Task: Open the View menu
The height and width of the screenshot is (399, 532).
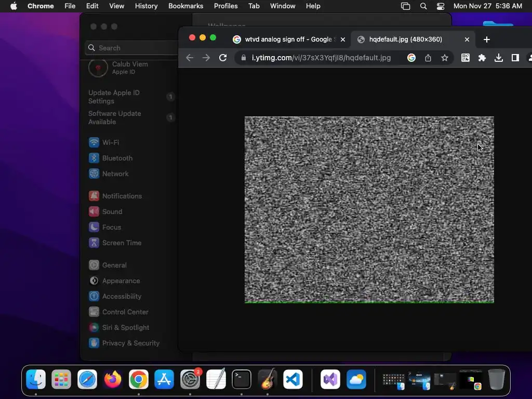Action: [116, 6]
